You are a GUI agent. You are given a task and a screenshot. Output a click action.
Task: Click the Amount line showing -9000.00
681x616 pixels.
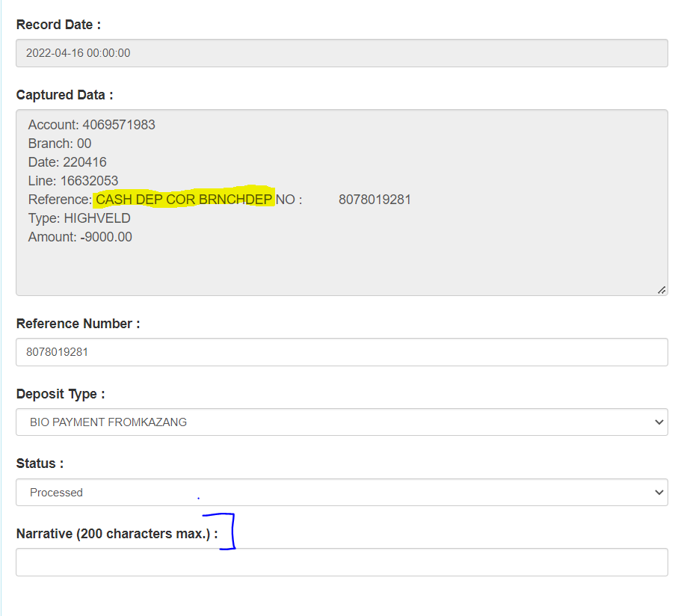(78, 236)
